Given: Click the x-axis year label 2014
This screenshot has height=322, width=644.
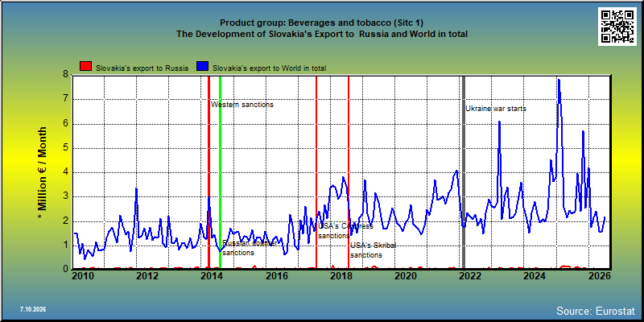Looking at the screenshot, I should point(212,275).
